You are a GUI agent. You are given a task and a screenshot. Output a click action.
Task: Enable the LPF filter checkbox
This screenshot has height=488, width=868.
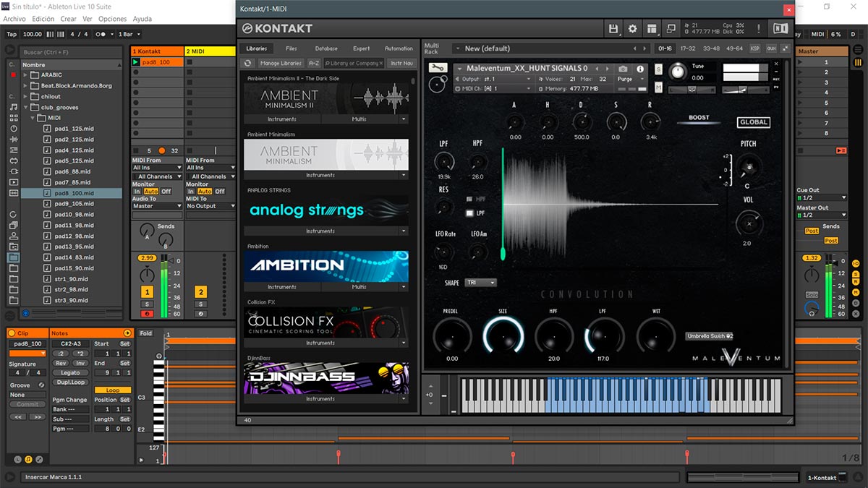click(469, 213)
